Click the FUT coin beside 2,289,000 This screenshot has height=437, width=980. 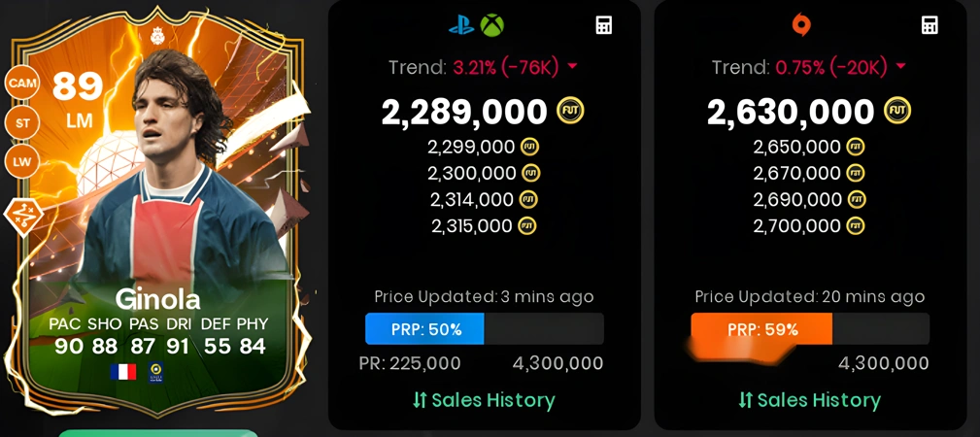tap(570, 112)
